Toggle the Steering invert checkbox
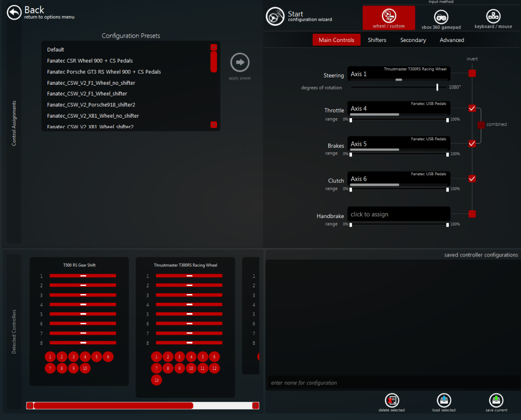521x420 pixels. tap(472, 73)
